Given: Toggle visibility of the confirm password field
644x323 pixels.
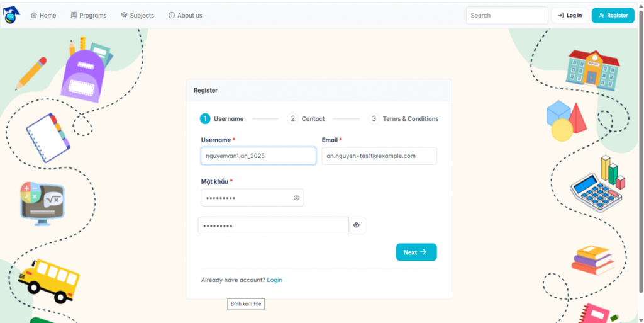Looking at the screenshot, I should [357, 225].
